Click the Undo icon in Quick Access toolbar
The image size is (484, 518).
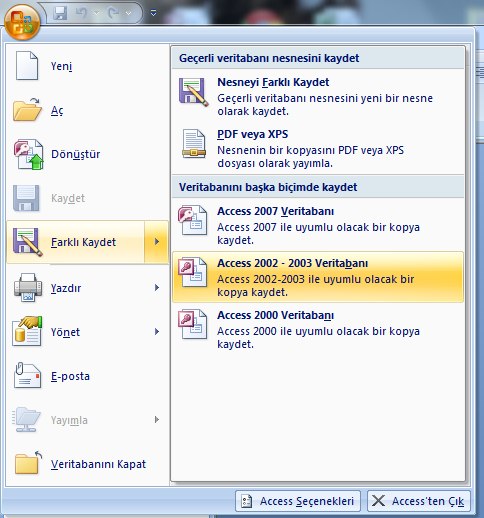click(x=81, y=13)
